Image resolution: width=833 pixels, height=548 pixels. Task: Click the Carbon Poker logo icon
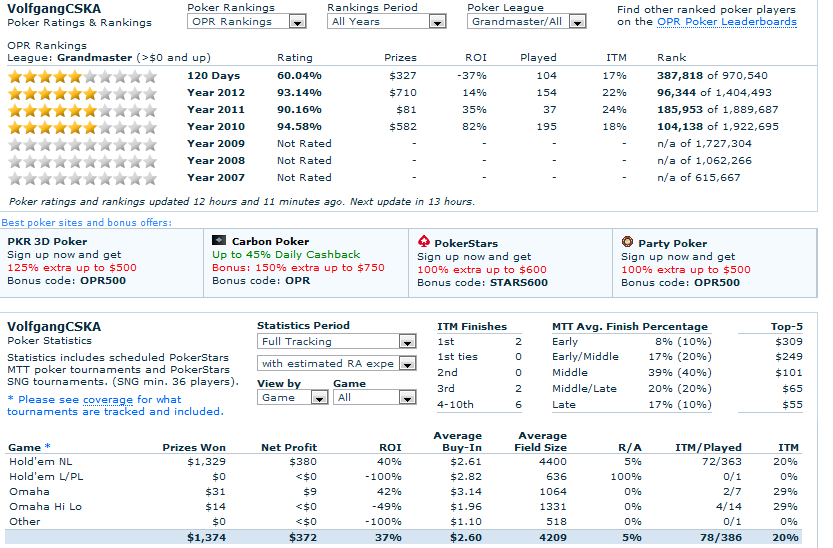(x=219, y=240)
